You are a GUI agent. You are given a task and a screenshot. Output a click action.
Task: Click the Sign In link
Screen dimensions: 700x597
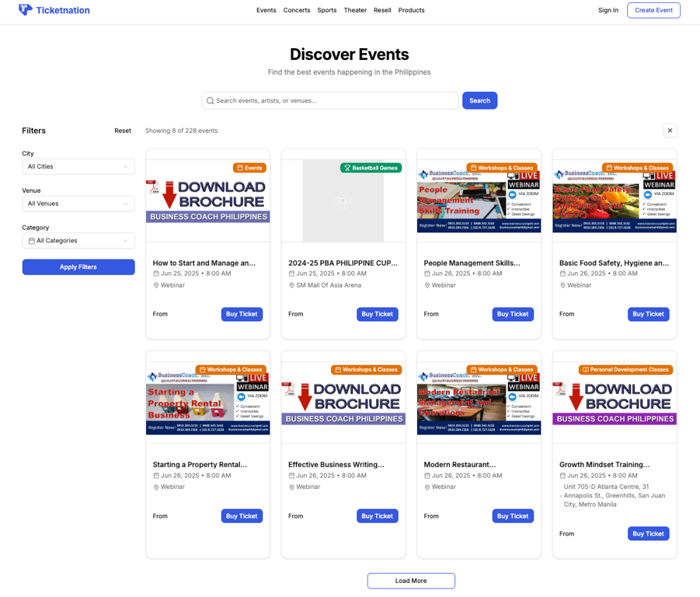(608, 10)
